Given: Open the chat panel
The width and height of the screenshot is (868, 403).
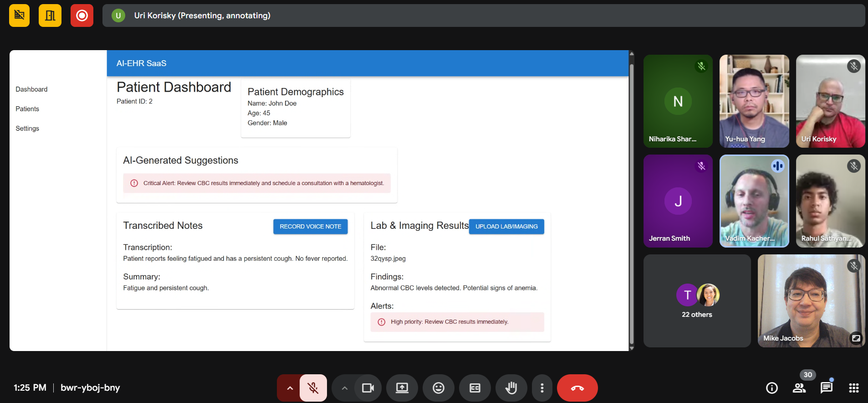Looking at the screenshot, I should coord(827,388).
